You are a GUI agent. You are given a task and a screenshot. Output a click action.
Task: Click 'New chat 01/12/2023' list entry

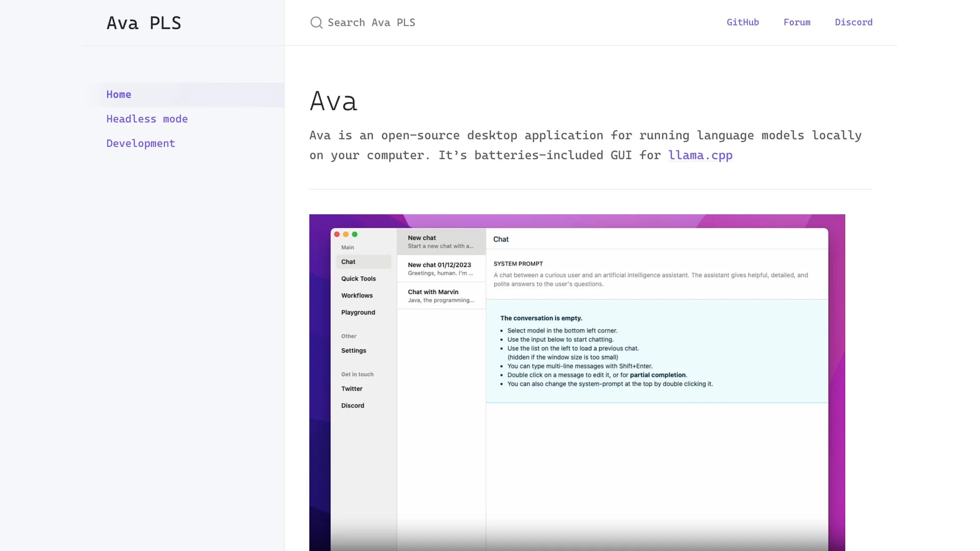point(442,269)
